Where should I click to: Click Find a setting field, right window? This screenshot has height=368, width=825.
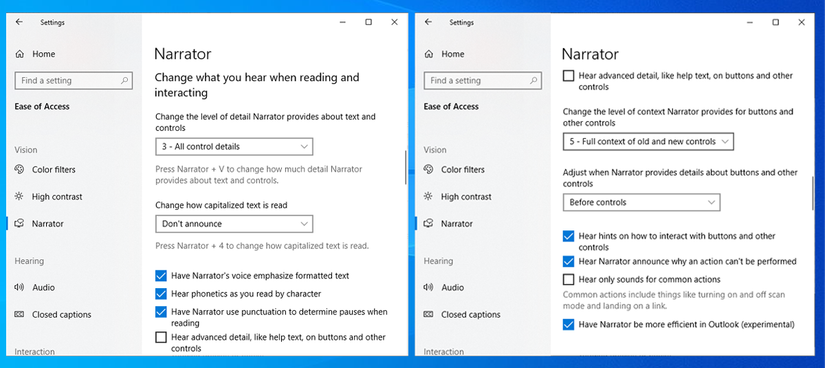[x=483, y=81]
